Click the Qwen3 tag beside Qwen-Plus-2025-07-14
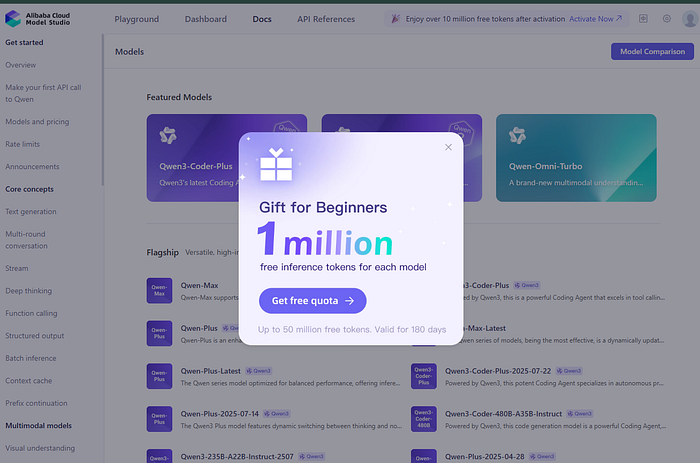 click(x=277, y=414)
